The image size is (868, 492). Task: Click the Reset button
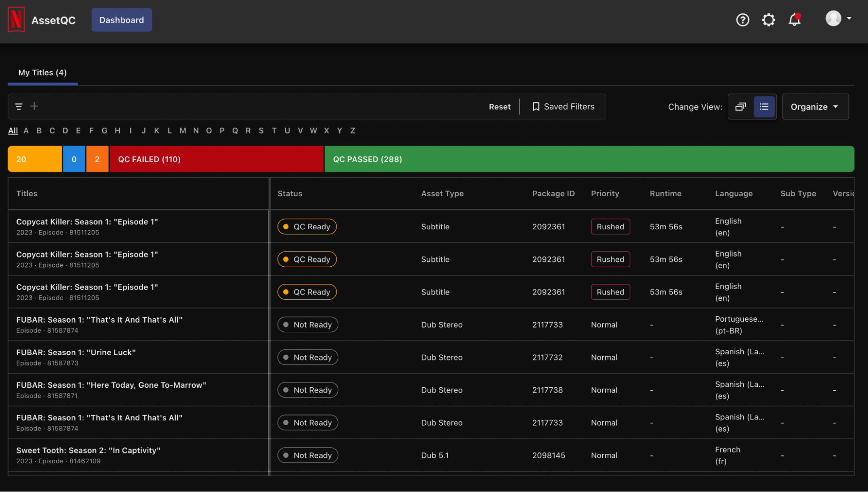pos(500,106)
